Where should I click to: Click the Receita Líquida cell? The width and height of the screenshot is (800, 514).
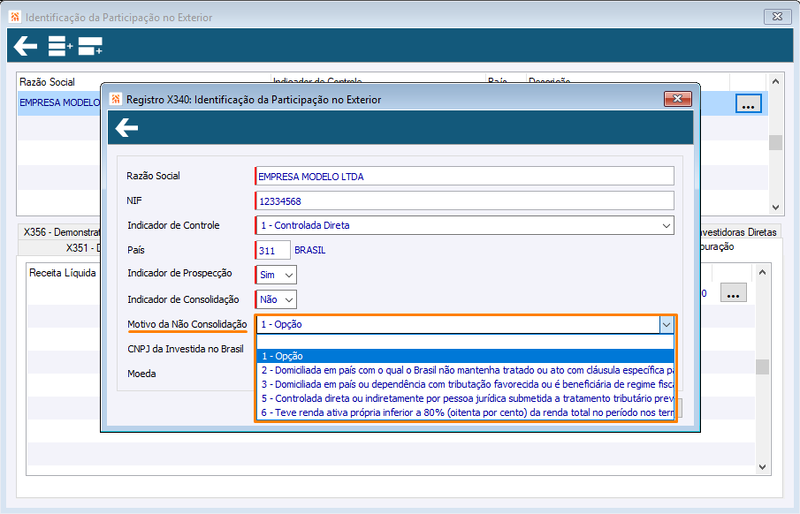click(62, 273)
